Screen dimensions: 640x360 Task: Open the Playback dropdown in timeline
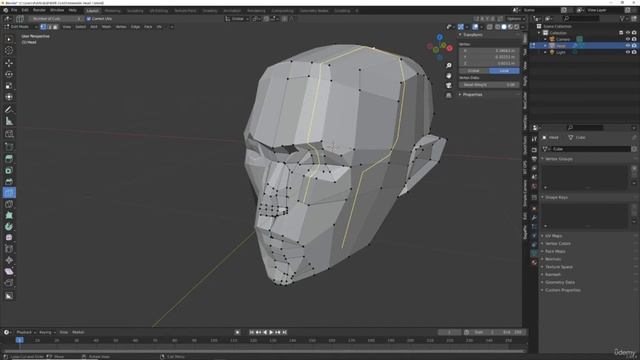coord(26,332)
